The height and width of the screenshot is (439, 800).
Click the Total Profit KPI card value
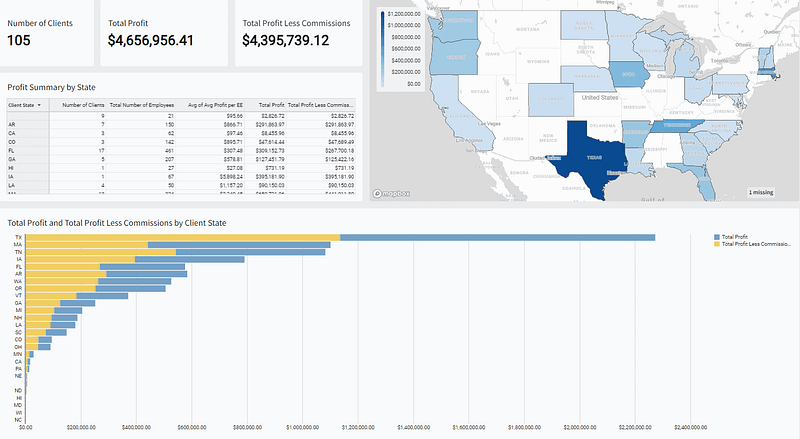click(164, 40)
